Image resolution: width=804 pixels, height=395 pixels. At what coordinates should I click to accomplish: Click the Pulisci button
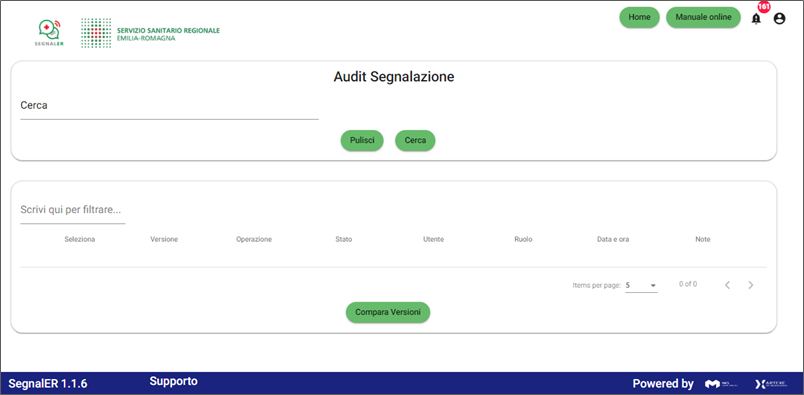coord(362,141)
